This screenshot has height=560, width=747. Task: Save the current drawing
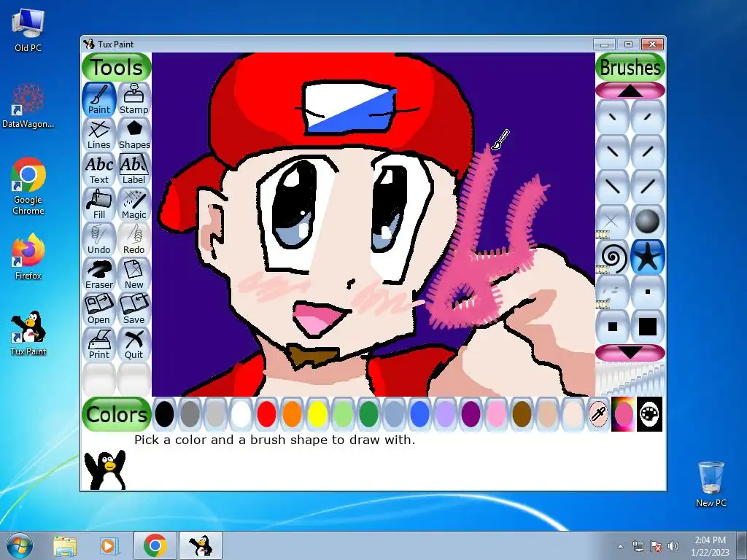pos(134,309)
